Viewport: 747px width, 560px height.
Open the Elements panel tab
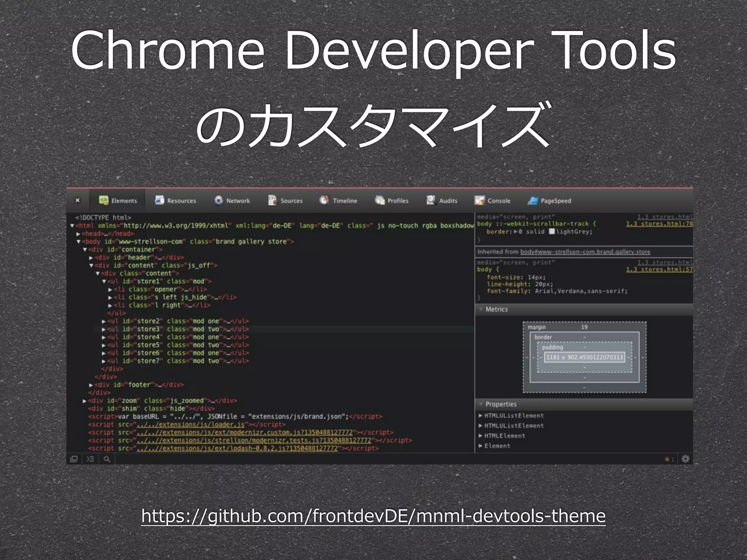point(117,201)
